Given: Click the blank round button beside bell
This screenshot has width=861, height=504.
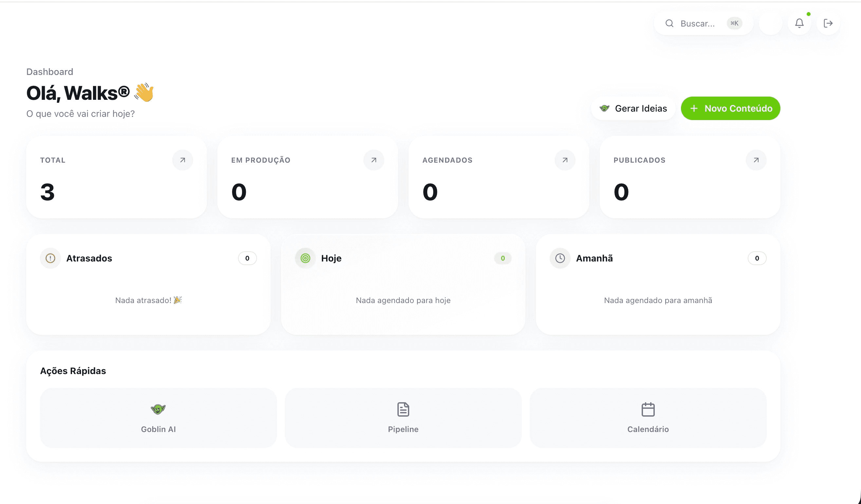Looking at the screenshot, I should 770,23.
